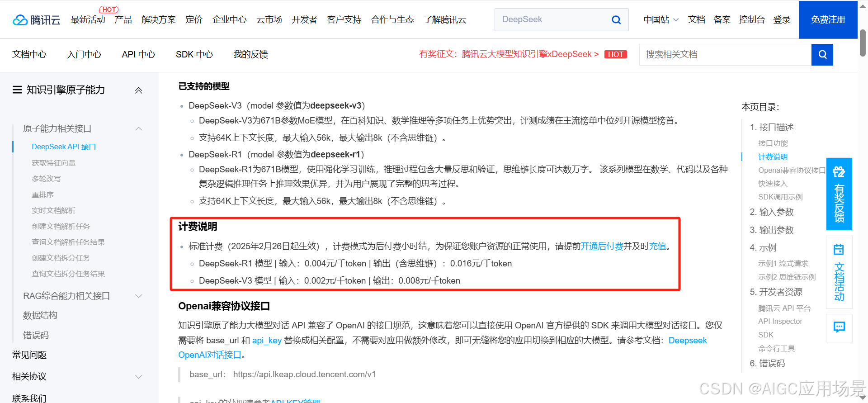Open the 文档活动 calendar panel
Screen dimensions: 868x403
click(x=839, y=272)
